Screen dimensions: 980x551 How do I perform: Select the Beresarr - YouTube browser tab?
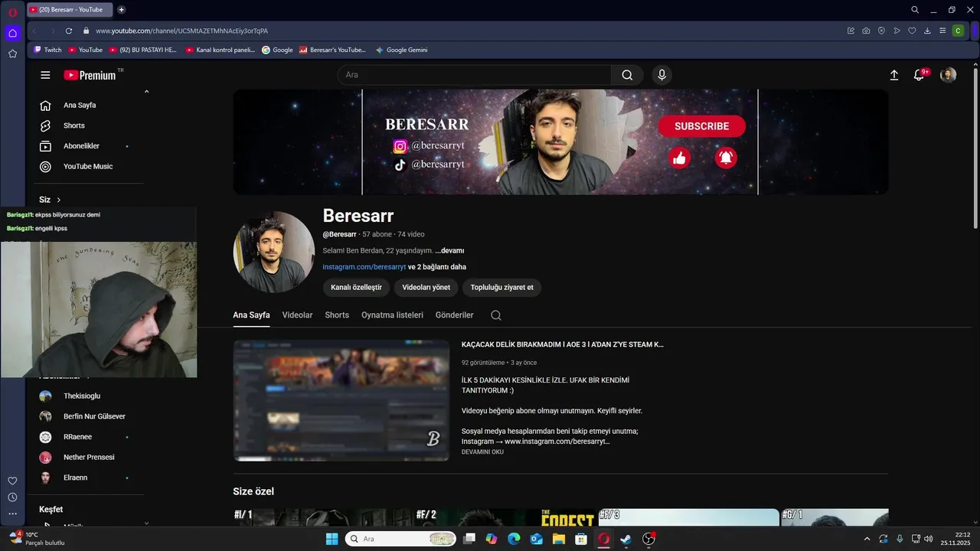click(x=69, y=10)
